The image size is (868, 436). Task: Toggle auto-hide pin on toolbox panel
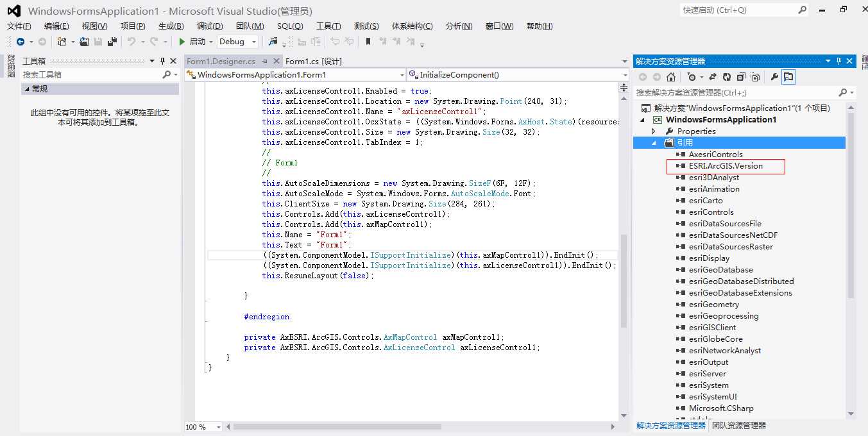pyautogui.click(x=162, y=61)
